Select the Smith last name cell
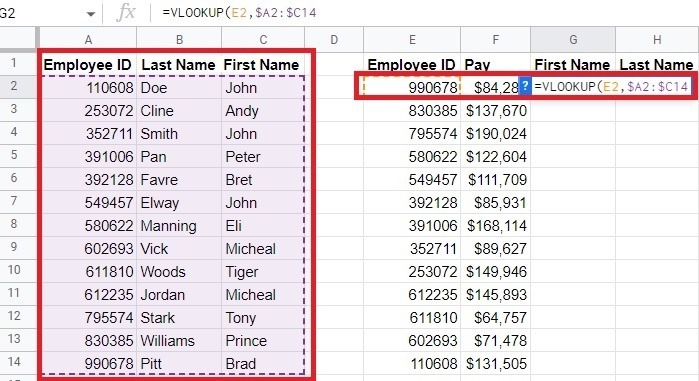The height and width of the screenshot is (381, 699). coord(179,134)
